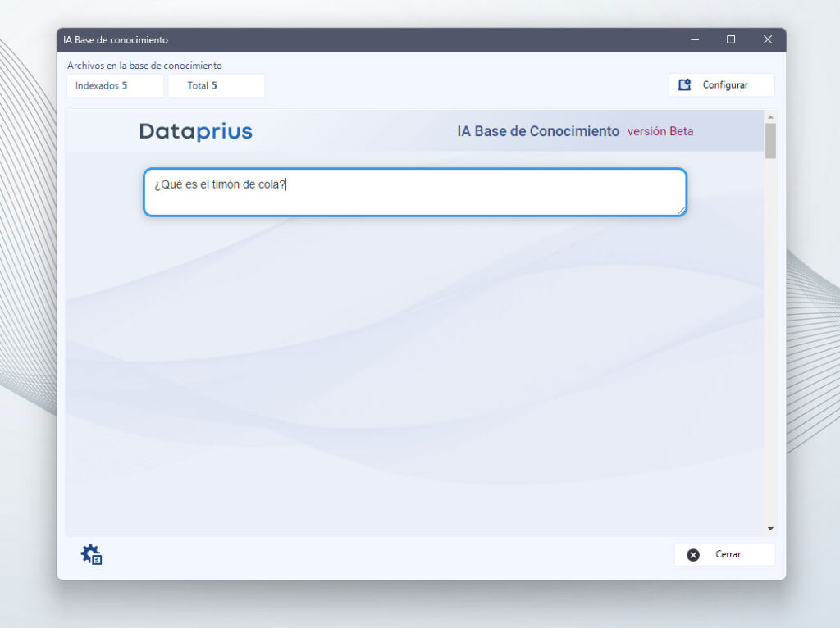
Task: Click the resize grip of the question box
Action: click(681, 211)
